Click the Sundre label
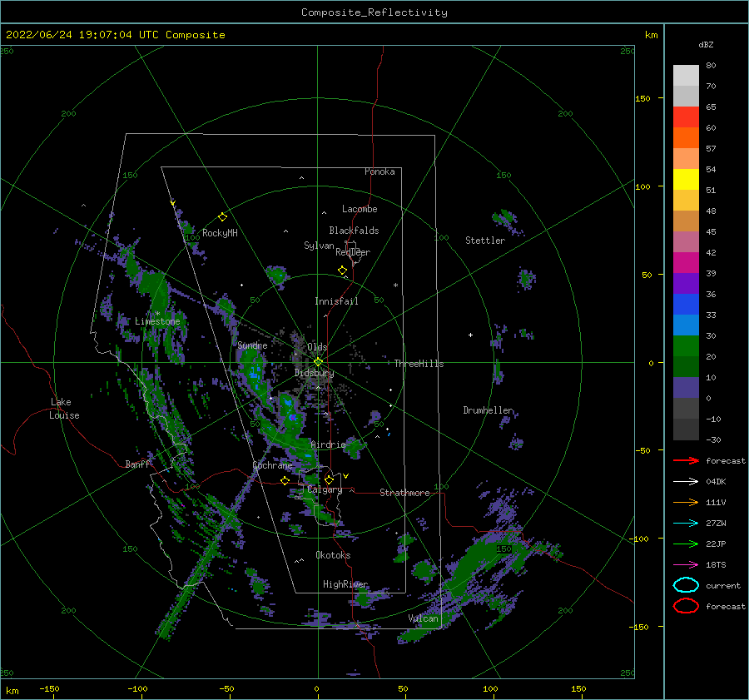The image size is (749, 700). 252,345
